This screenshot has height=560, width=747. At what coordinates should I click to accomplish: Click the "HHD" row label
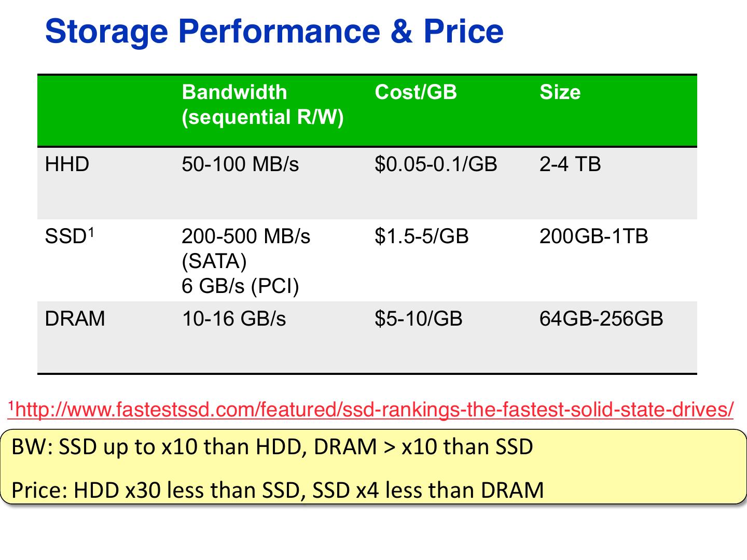(x=67, y=164)
